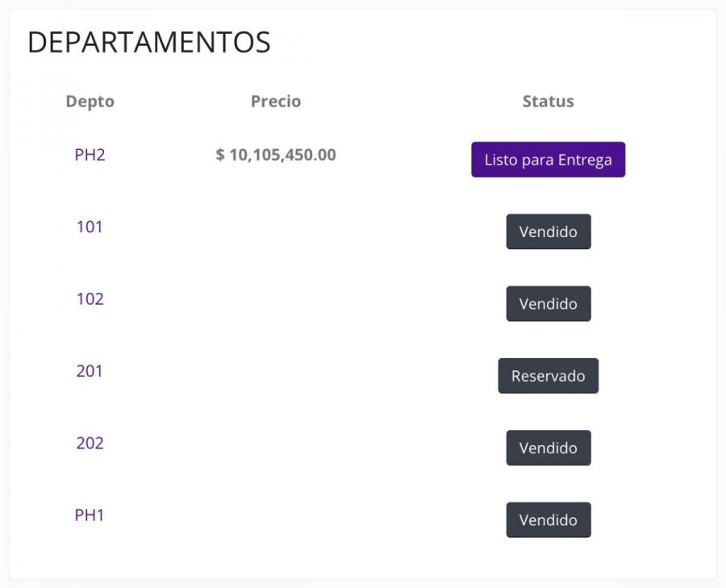Open the 201 department link
726x588 pixels.
[x=90, y=371]
